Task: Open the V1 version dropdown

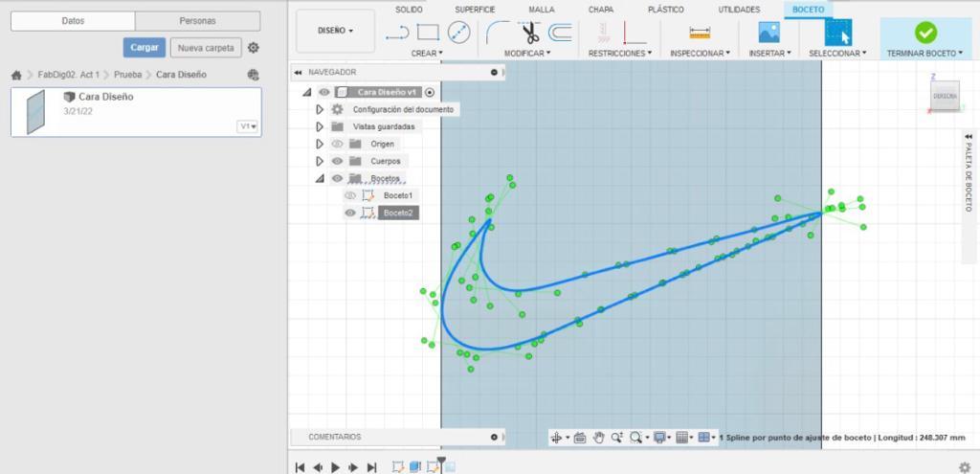Action: click(x=248, y=126)
